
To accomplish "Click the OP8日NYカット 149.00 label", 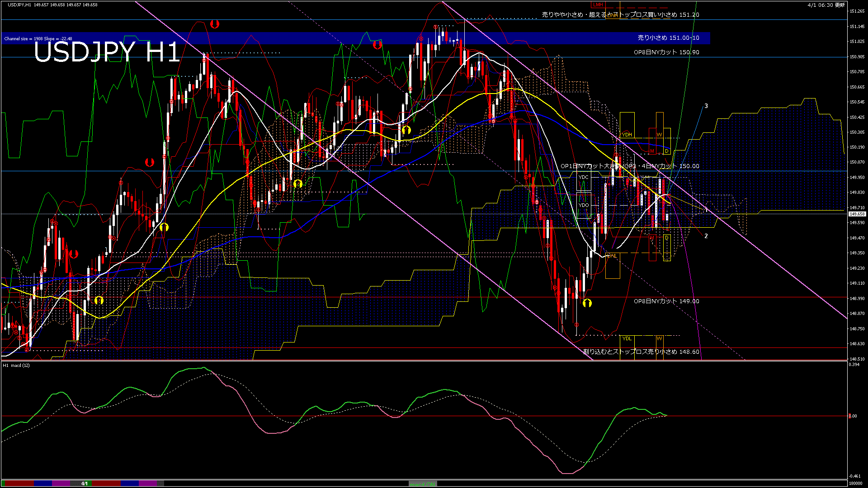I will pos(666,301).
